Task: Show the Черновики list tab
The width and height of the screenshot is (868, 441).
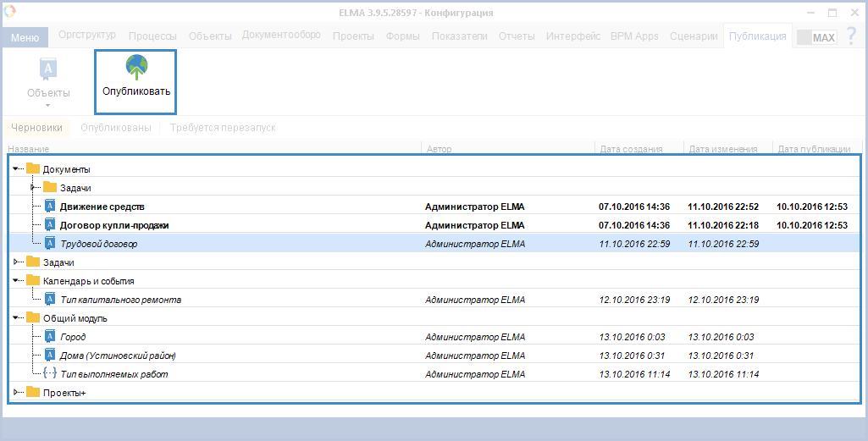Action: pos(36,128)
